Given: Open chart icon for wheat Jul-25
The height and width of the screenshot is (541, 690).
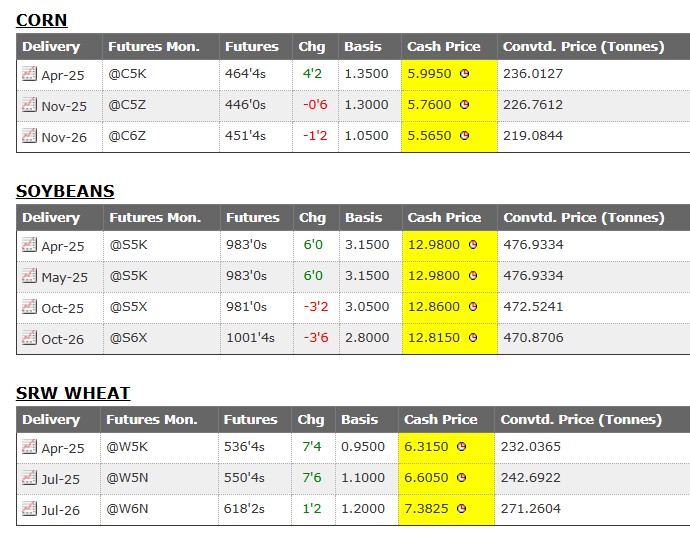Looking at the screenshot, I should pos(29,478).
